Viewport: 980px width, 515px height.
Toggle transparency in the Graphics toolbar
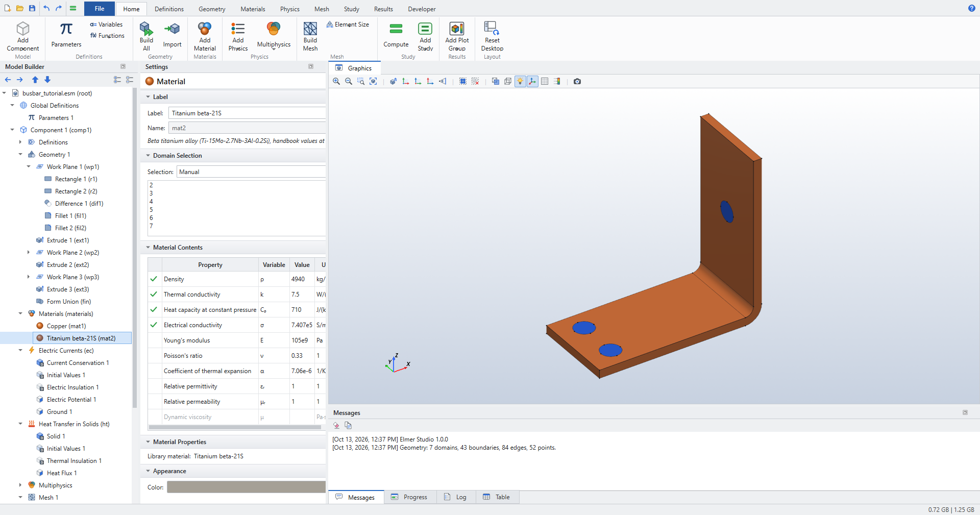click(496, 81)
